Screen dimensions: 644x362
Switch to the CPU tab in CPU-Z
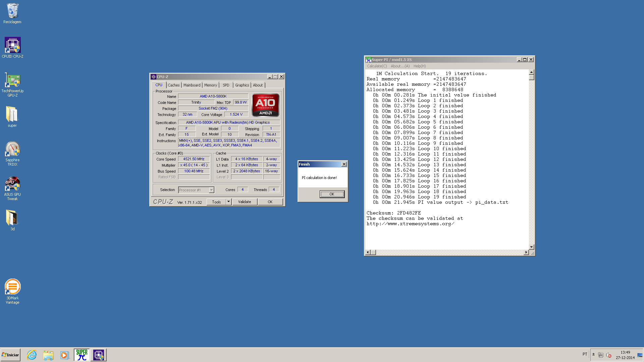(159, 85)
